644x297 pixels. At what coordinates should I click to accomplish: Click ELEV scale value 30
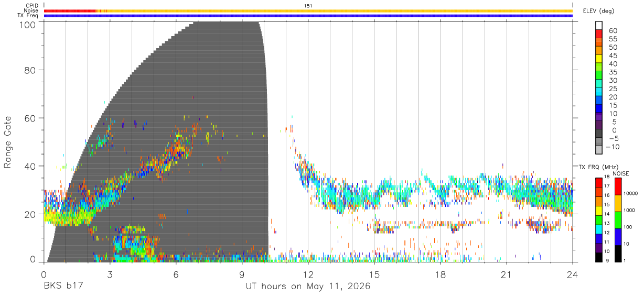[613, 80]
